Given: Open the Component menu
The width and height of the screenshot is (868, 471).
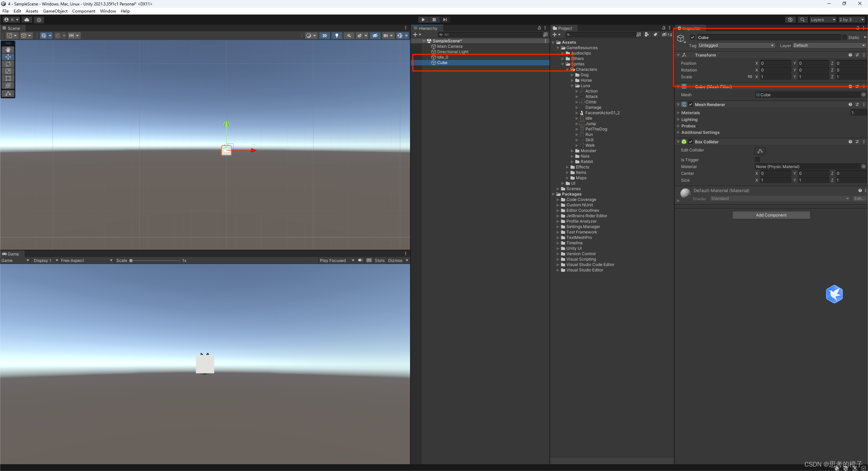Looking at the screenshot, I should point(83,11).
